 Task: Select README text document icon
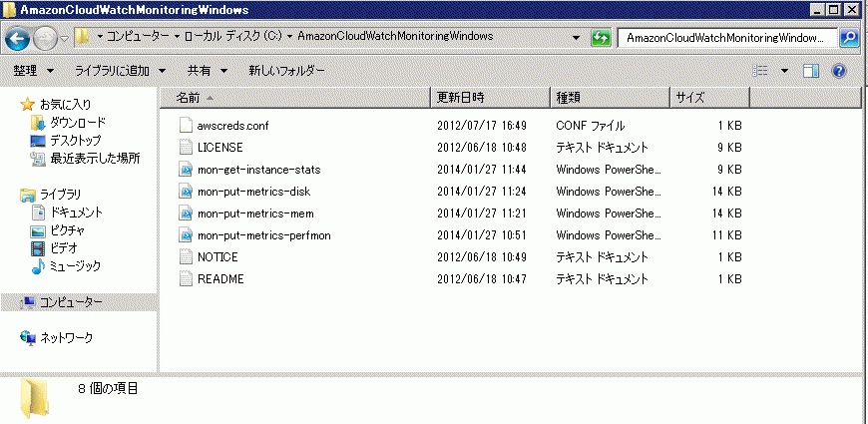coord(186,279)
